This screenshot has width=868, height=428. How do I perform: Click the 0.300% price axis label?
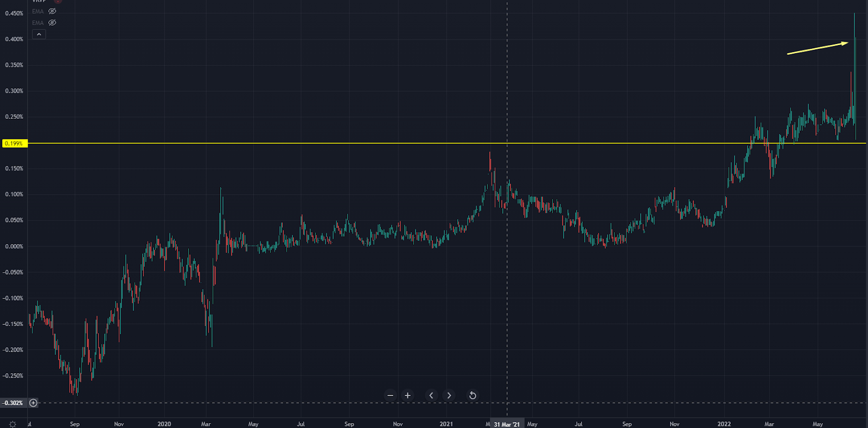(14, 91)
